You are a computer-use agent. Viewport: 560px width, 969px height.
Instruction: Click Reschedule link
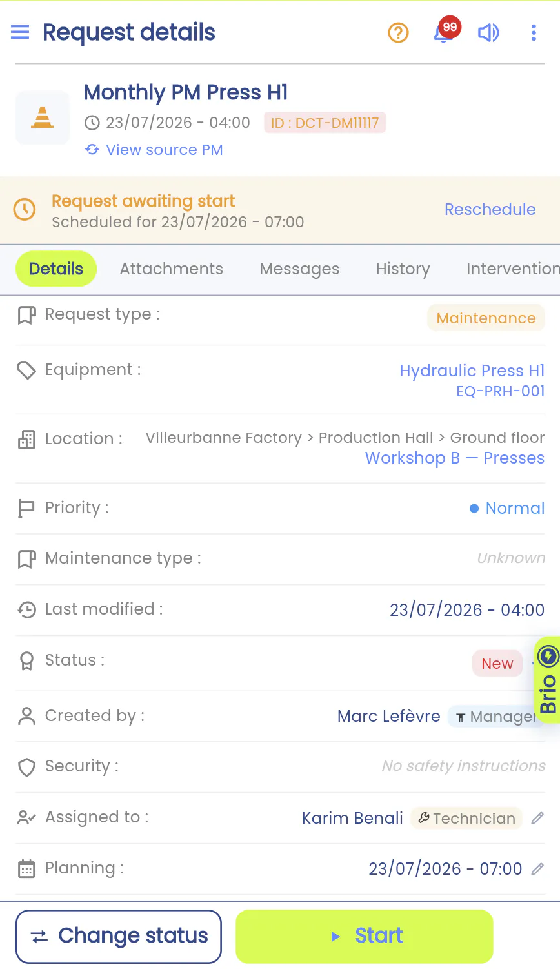pyautogui.click(x=490, y=209)
